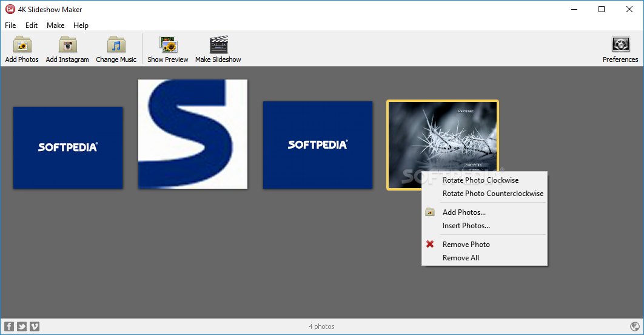Image resolution: width=644 pixels, height=335 pixels.
Task: Launch Show Preview from the toolbar
Action: (x=168, y=49)
